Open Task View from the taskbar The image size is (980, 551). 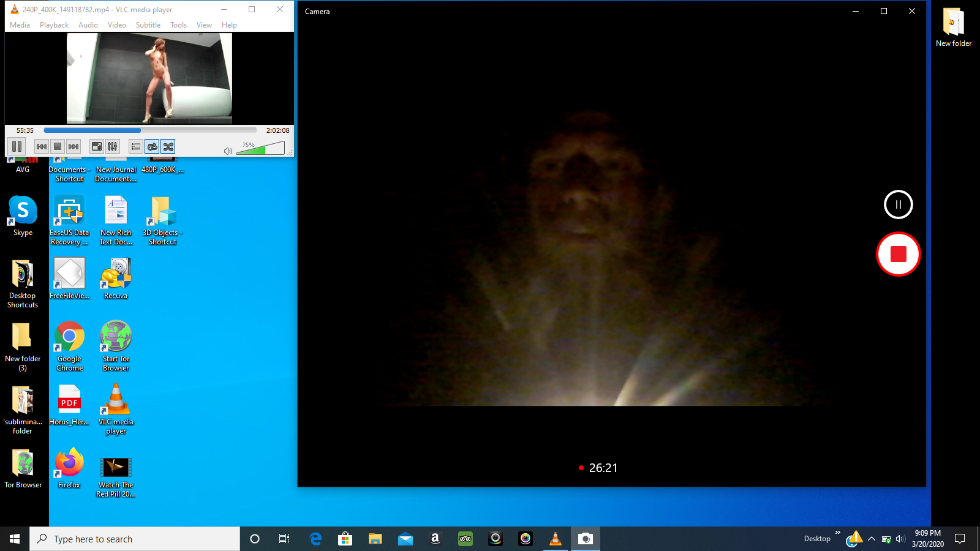pos(284,539)
